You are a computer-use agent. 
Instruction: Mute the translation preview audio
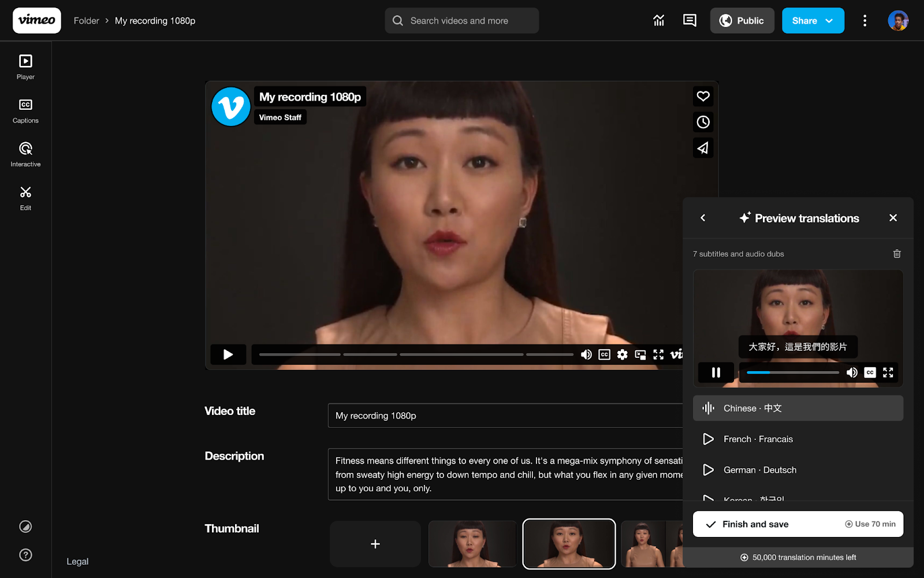pos(852,373)
